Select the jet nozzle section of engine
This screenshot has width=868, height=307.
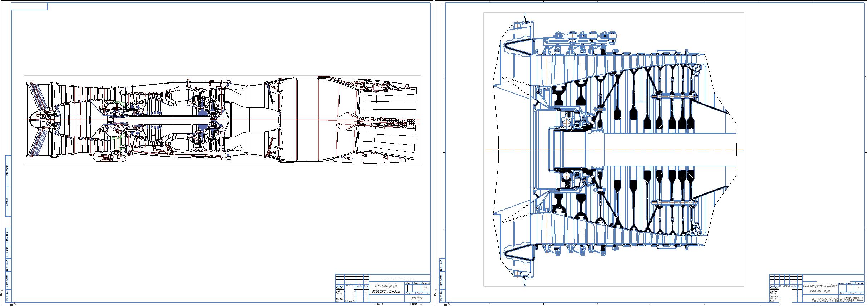(x=388, y=120)
